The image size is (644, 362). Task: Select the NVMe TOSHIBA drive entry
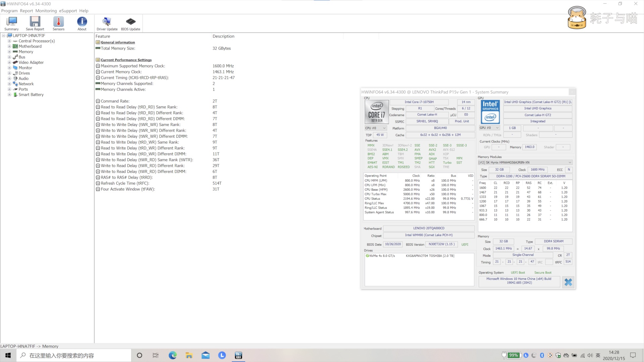[x=419, y=256]
